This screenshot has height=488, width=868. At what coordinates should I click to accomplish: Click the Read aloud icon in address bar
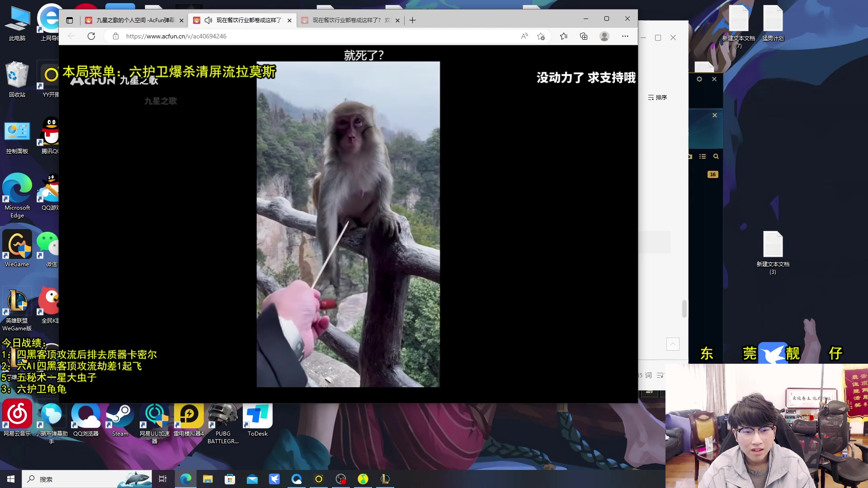524,36
